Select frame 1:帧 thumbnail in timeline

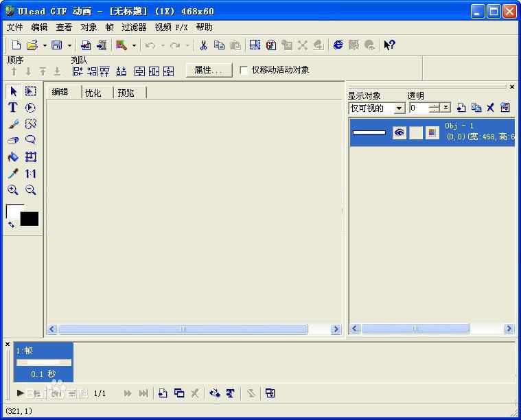[43, 362]
